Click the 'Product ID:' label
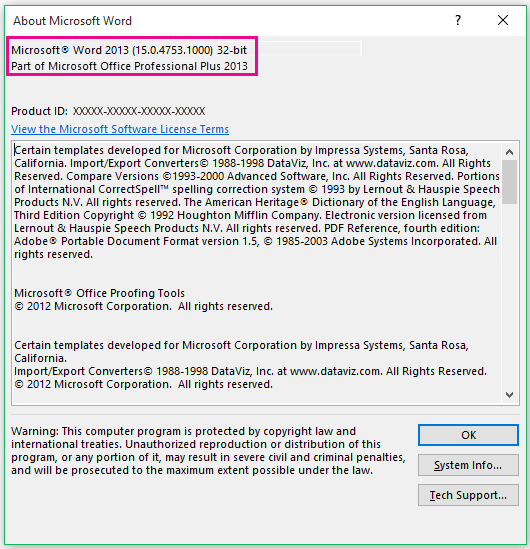This screenshot has height=549, width=530. 40,111
